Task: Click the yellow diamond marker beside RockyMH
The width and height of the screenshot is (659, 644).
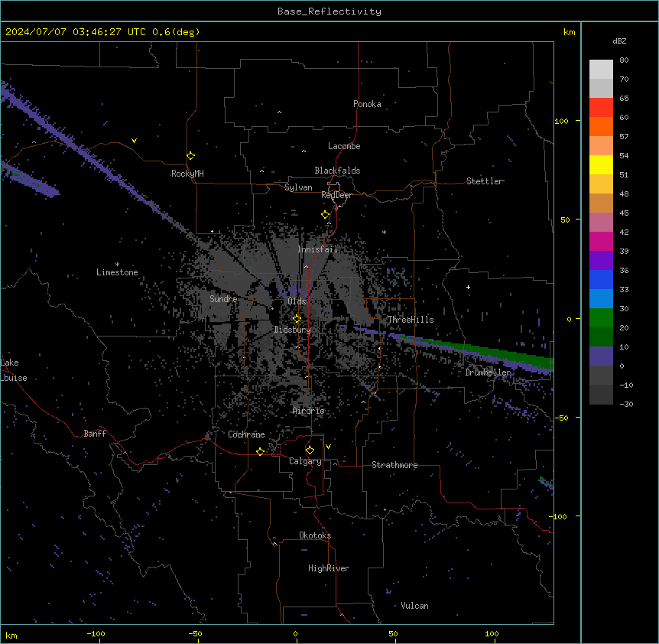Action: click(x=191, y=156)
